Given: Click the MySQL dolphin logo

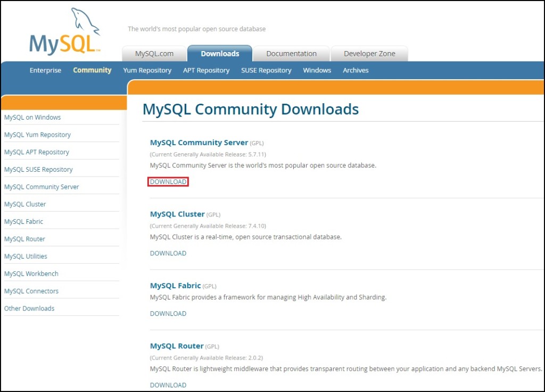Looking at the screenshot, I should tap(65, 33).
